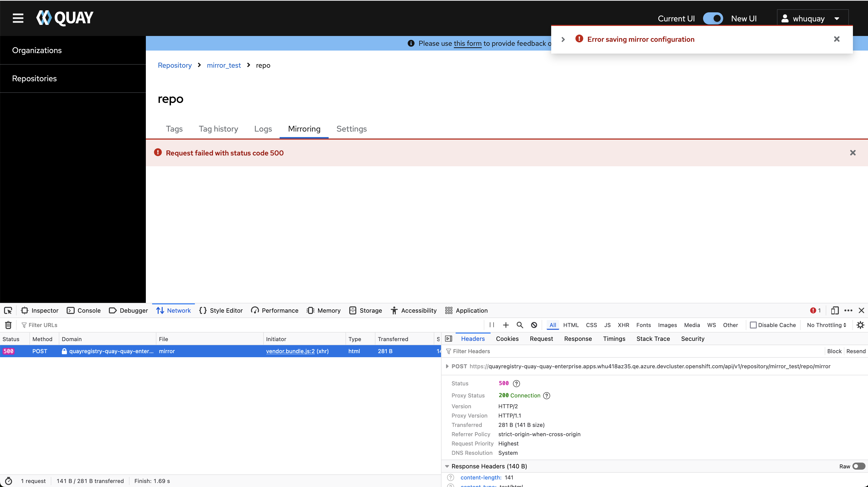Image resolution: width=868 pixels, height=487 pixels.
Task: Open the Response tab in request details
Action: click(x=578, y=339)
